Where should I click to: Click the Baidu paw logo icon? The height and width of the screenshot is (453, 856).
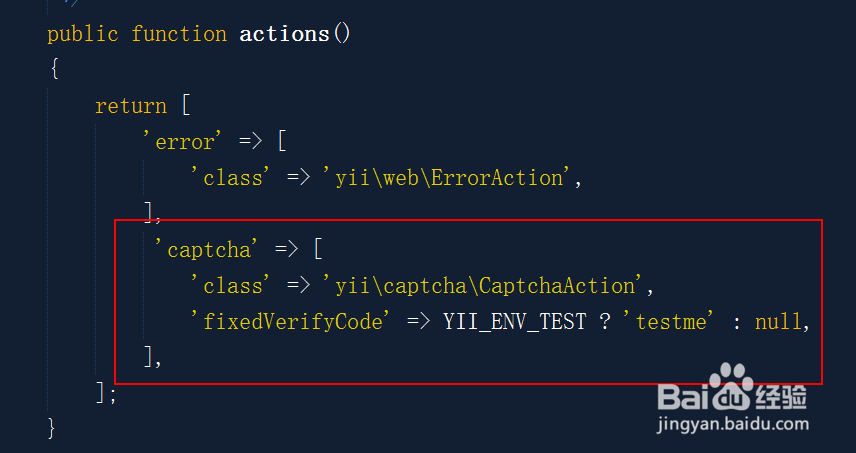732,387
